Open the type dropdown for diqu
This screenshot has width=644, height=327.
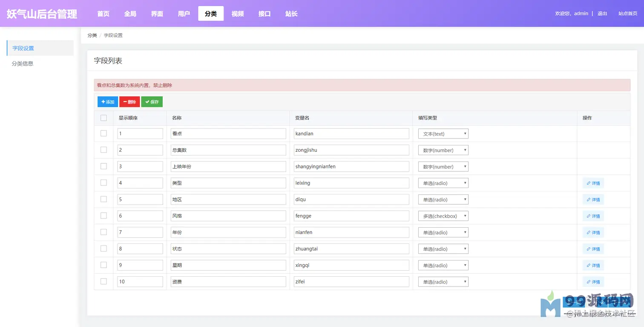443,199
